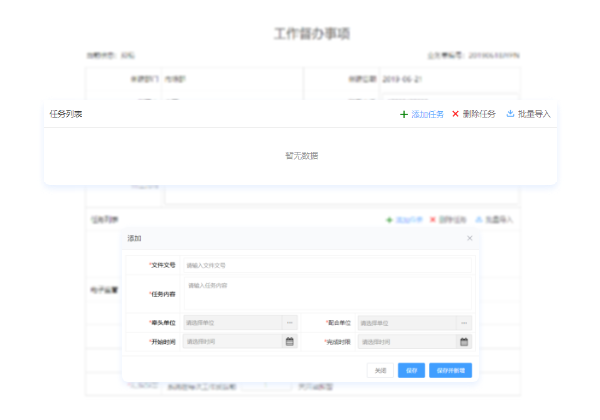Click the ellipsis button beside 配合单位
The height and width of the screenshot is (420, 600).
[464, 323]
